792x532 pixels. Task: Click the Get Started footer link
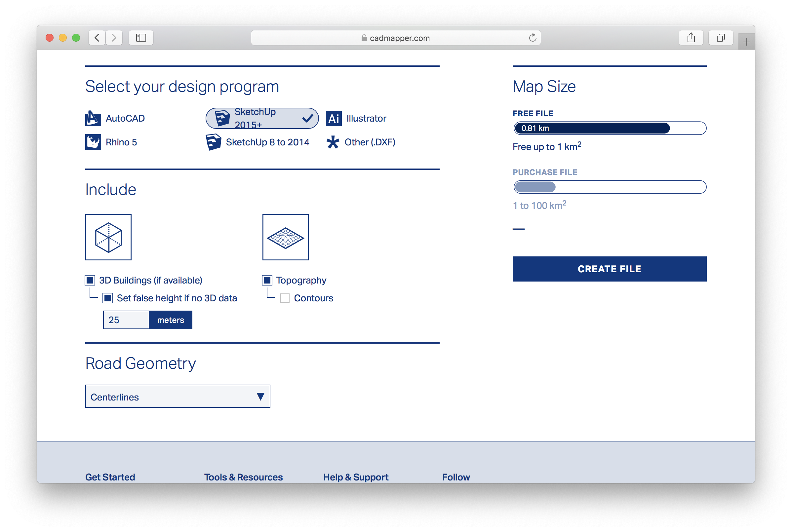coord(110,477)
